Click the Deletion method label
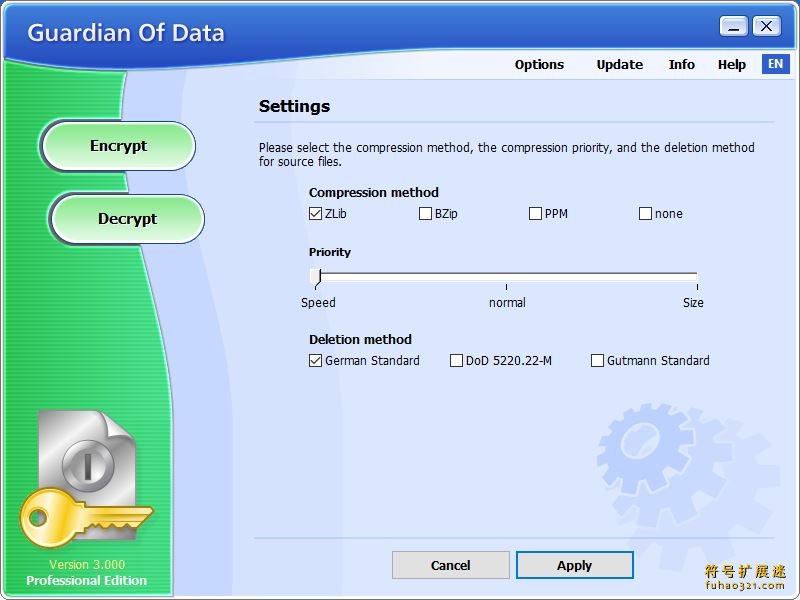 [x=360, y=339]
